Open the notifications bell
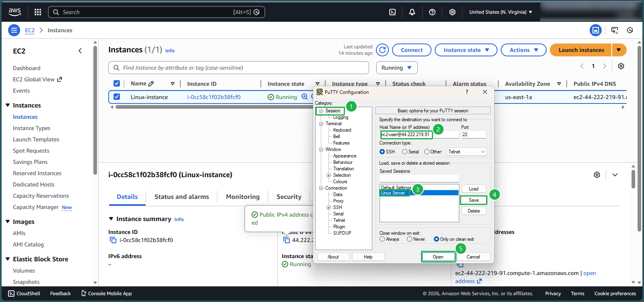Image resolution: width=644 pixels, height=302 pixels. pos(412,12)
